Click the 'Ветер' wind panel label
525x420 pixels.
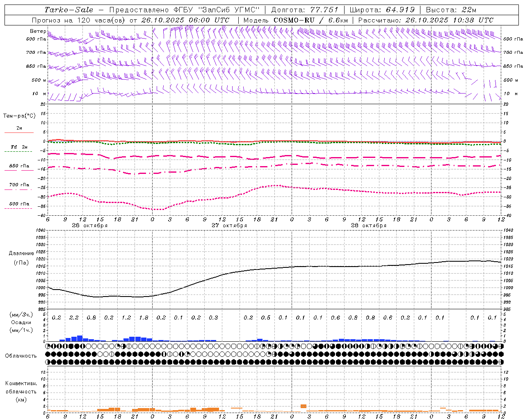click(x=38, y=31)
